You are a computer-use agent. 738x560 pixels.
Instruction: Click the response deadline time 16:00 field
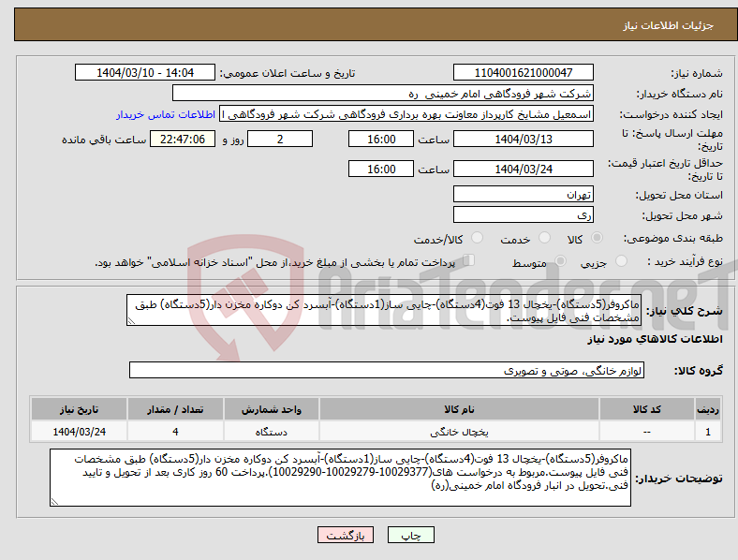[x=381, y=139]
